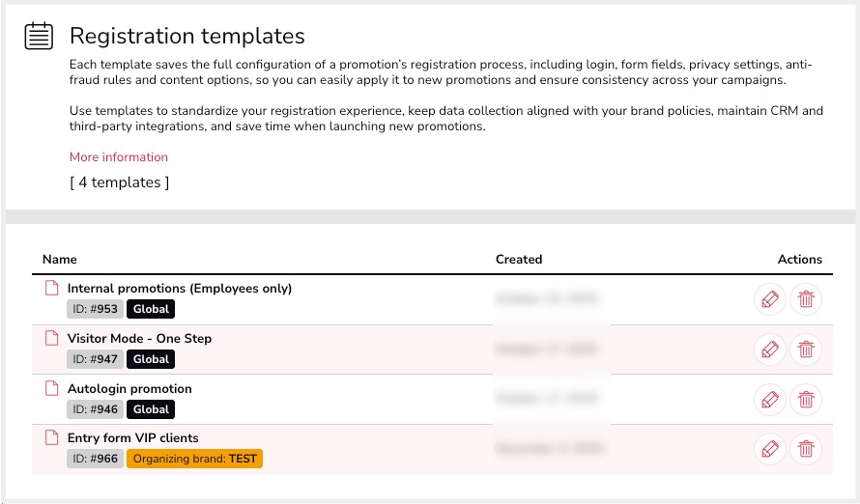Delete the Autologin promotion template
The width and height of the screenshot is (860, 504).
click(806, 400)
